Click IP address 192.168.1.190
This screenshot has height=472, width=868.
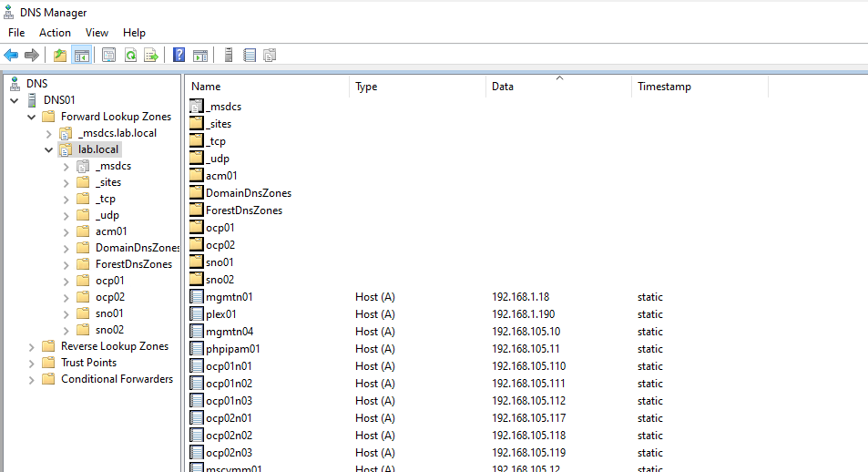pyautogui.click(x=524, y=314)
